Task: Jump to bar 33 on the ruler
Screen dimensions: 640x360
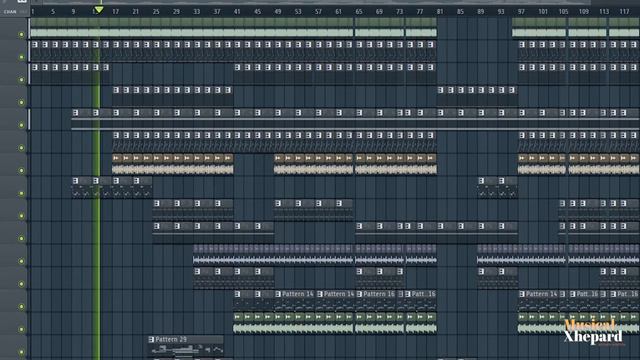Action: (197, 11)
